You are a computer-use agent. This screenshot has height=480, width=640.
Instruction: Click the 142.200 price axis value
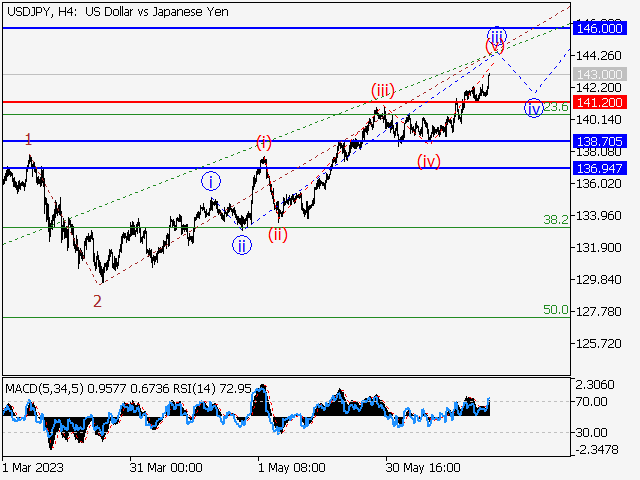coord(598,87)
